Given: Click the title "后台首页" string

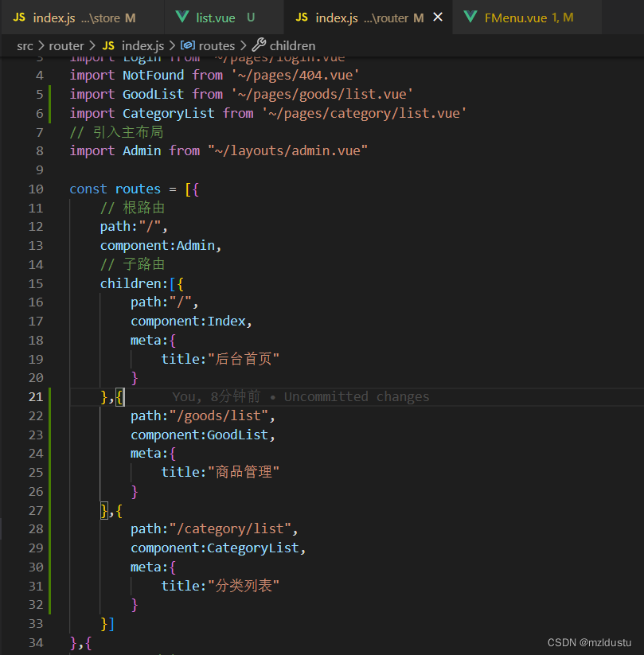Looking at the screenshot, I should point(244,359).
